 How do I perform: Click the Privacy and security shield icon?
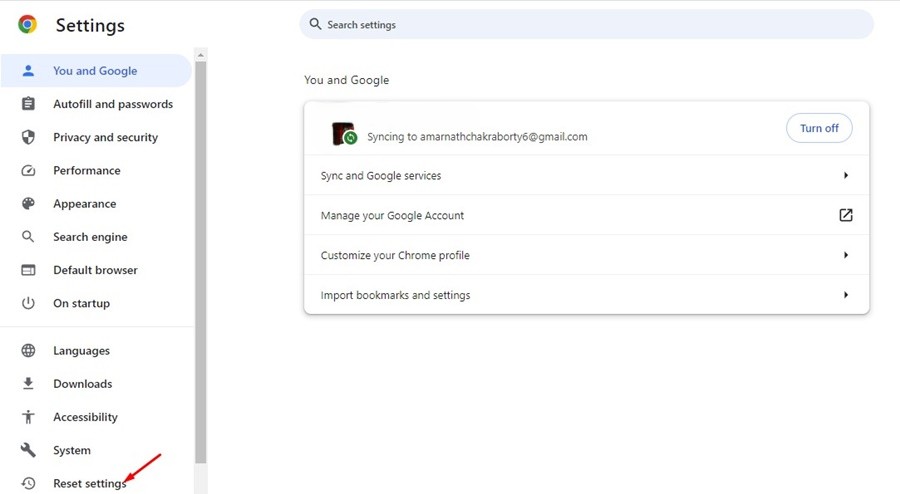(x=28, y=137)
